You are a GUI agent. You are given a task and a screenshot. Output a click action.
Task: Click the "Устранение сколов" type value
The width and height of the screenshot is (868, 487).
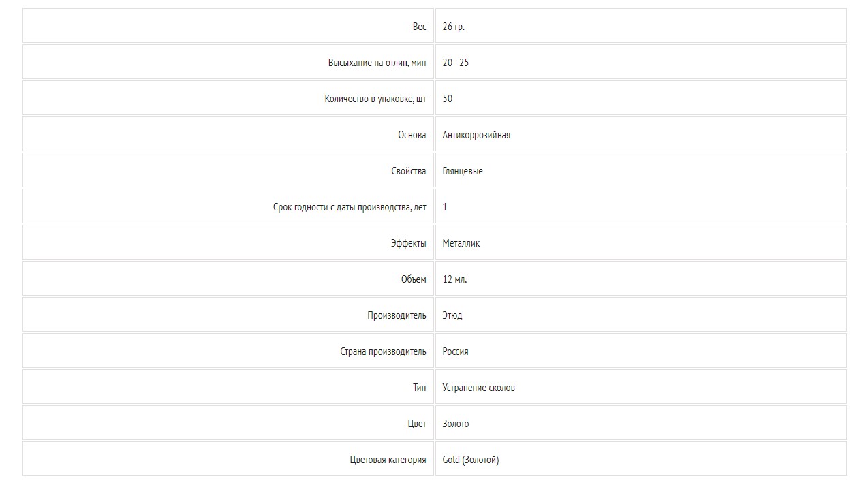click(478, 388)
